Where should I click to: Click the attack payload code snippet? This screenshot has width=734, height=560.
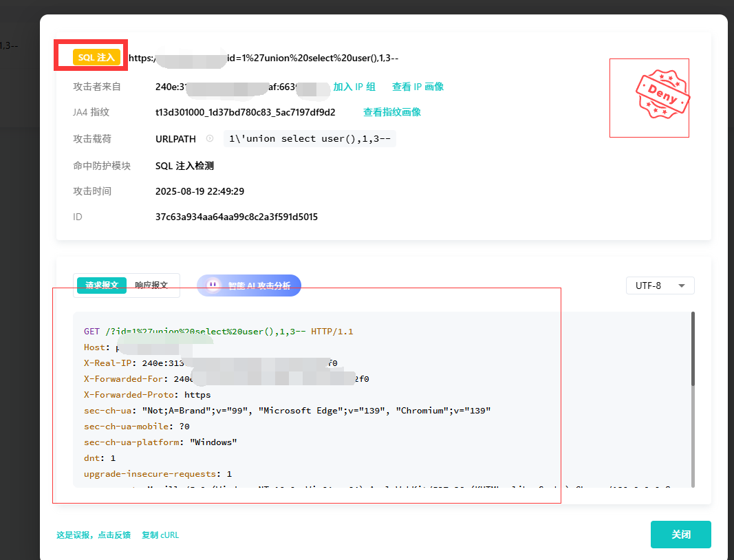tap(310, 139)
